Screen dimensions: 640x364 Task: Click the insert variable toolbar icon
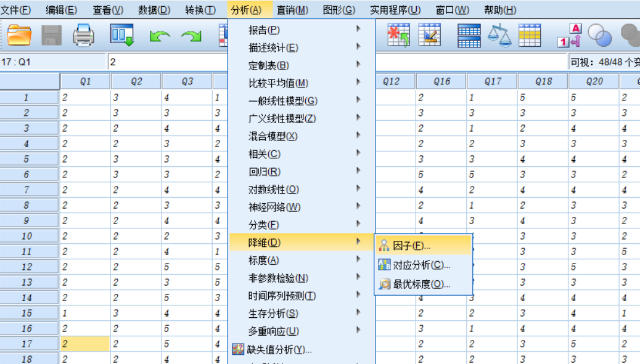tap(430, 35)
